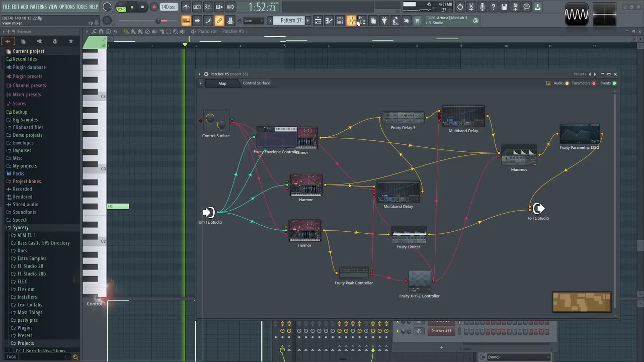Stop playback with the stop button
Image resolution: width=644 pixels, height=362 pixels.
point(142,7)
